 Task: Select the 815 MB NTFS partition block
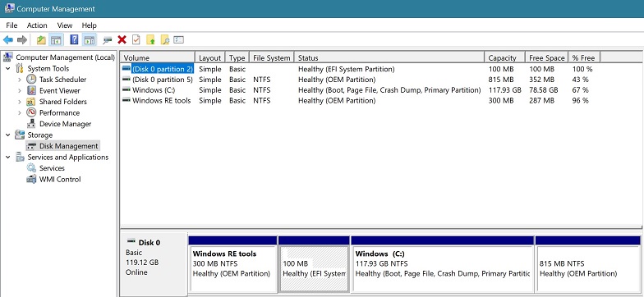[x=588, y=269]
